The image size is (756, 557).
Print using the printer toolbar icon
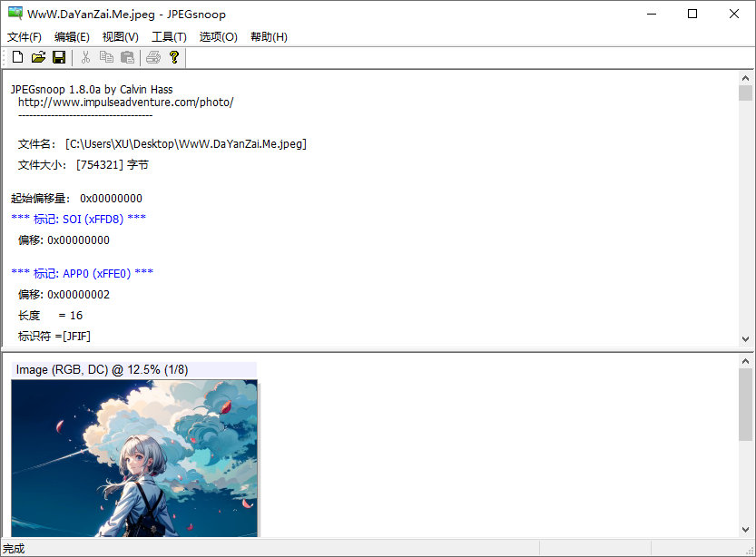153,57
